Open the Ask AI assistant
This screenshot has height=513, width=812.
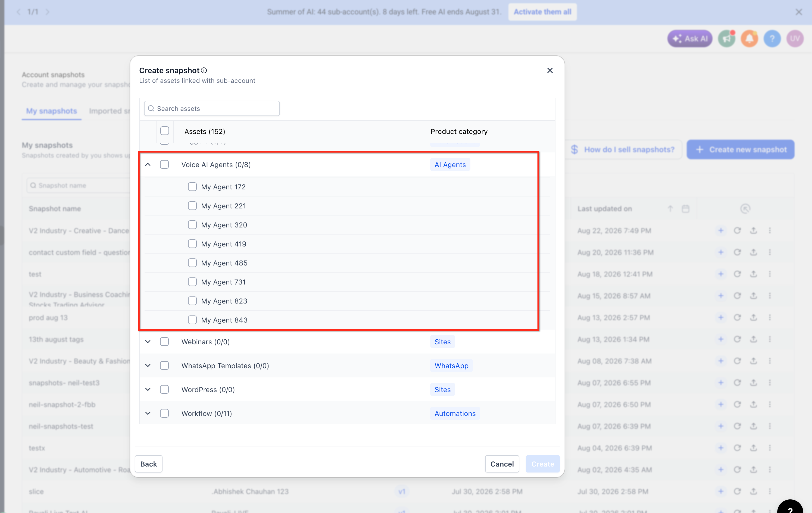point(690,39)
